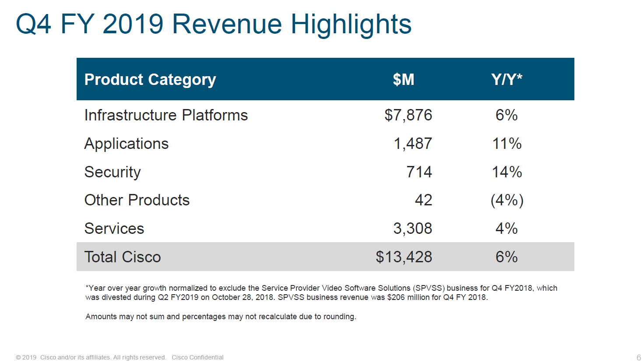Click the '$13,428' total revenue value
Screen dimensions: 644x363
tap(404, 257)
